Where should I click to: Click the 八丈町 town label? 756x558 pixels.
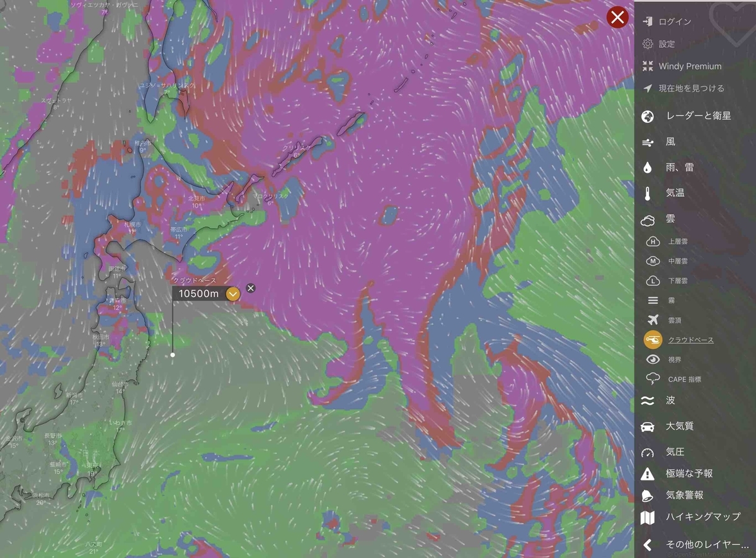click(93, 543)
